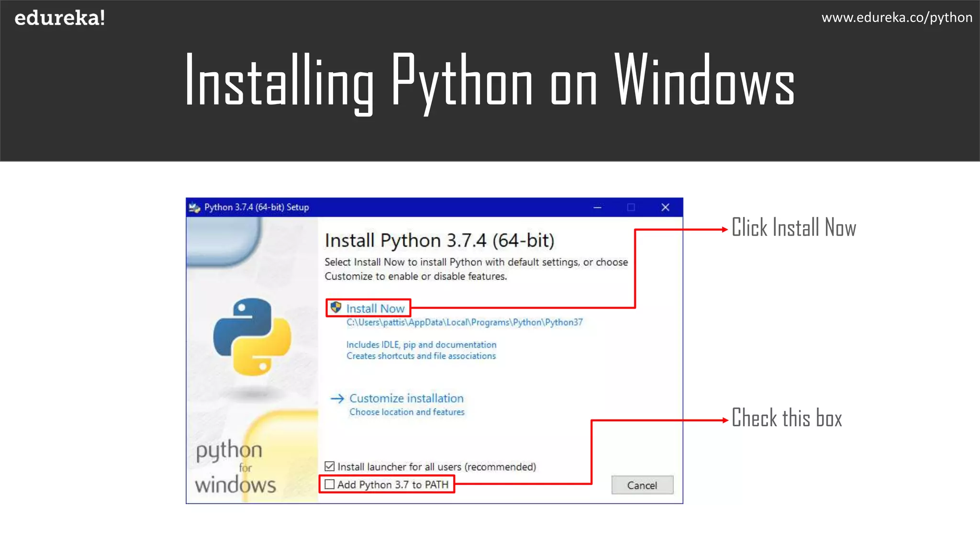
Task: Check the Add Python 3.7 to PATH box
Action: 330,485
